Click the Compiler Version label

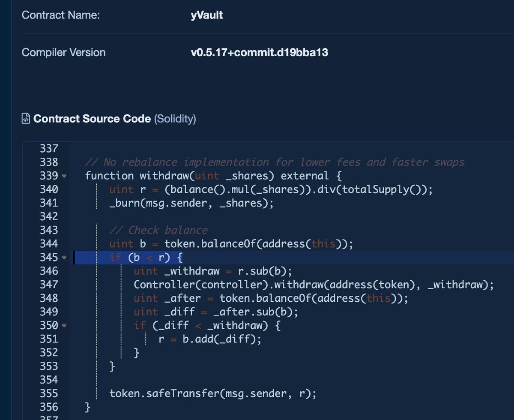click(63, 52)
